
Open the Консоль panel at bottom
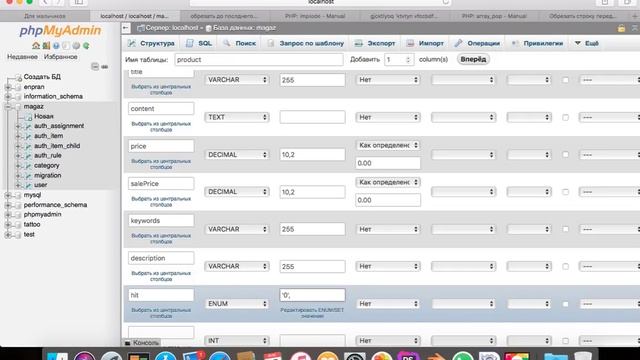(142, 343)
